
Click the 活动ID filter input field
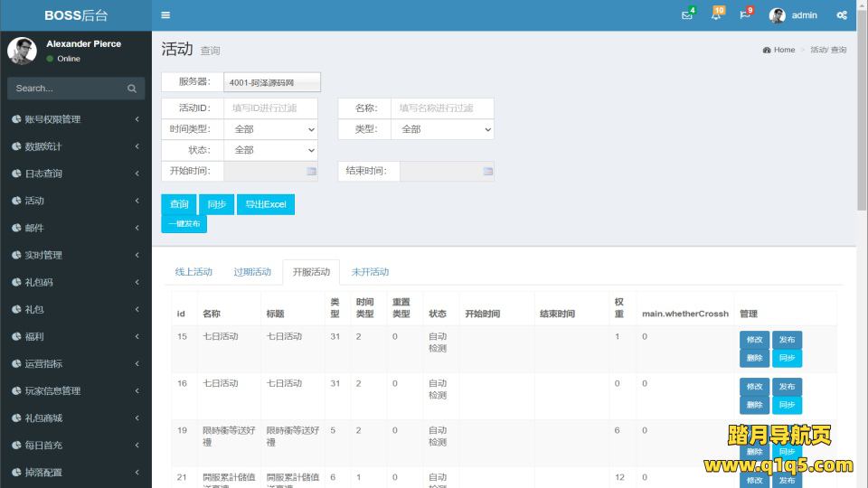click(271, 108)
